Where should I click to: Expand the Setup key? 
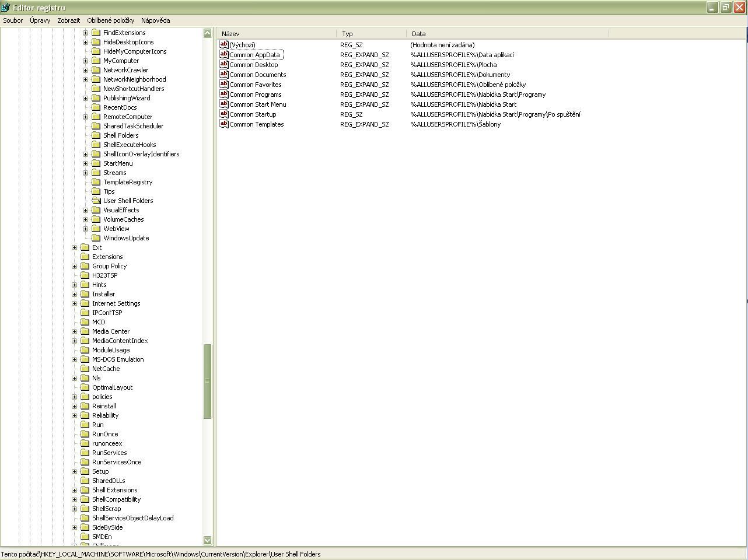tap(74, 471)
